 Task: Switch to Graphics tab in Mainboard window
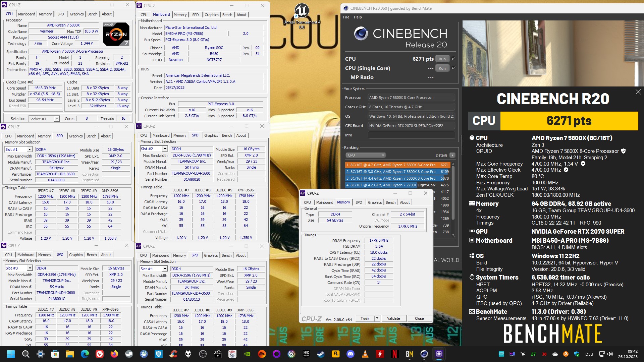tap(211, 15)
